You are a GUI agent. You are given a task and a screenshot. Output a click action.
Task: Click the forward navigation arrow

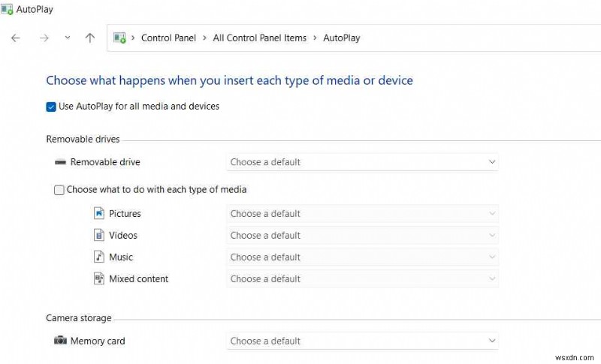click(x=44, y=38)
